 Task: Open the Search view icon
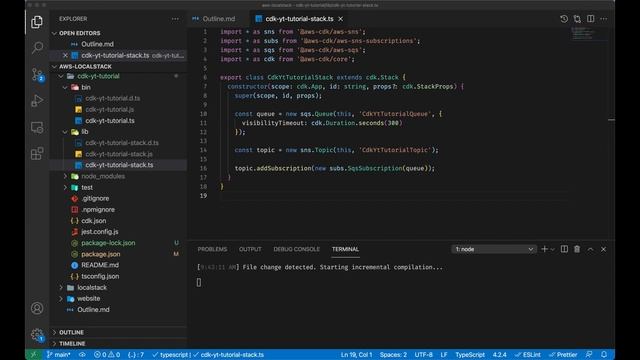(x=37, y=48)
